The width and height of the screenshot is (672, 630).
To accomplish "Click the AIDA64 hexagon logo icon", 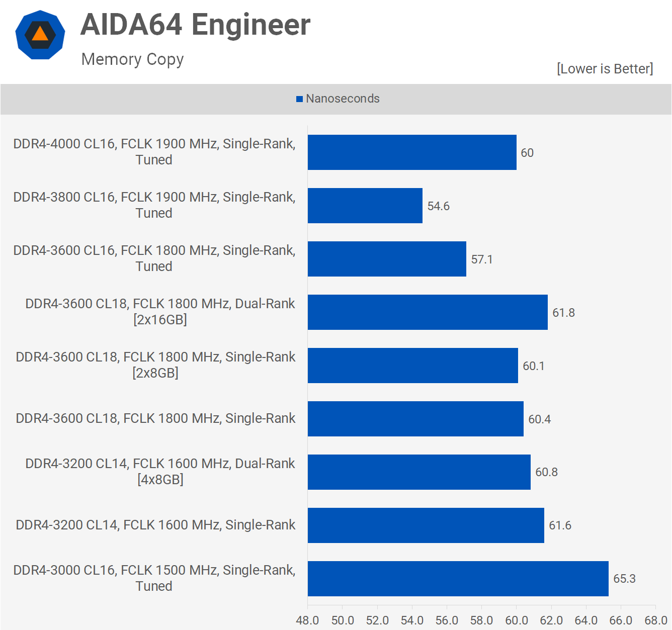I will 40,35.
